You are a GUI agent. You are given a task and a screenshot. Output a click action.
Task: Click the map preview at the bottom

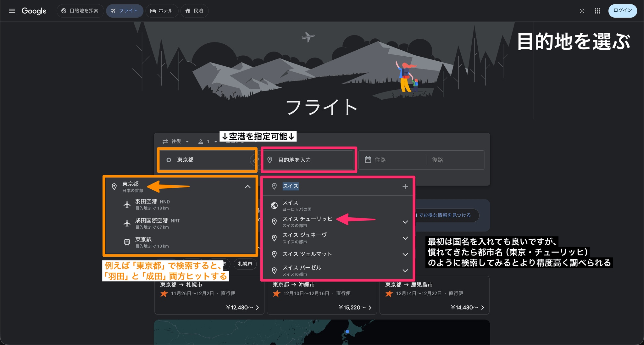pos(322,332)
